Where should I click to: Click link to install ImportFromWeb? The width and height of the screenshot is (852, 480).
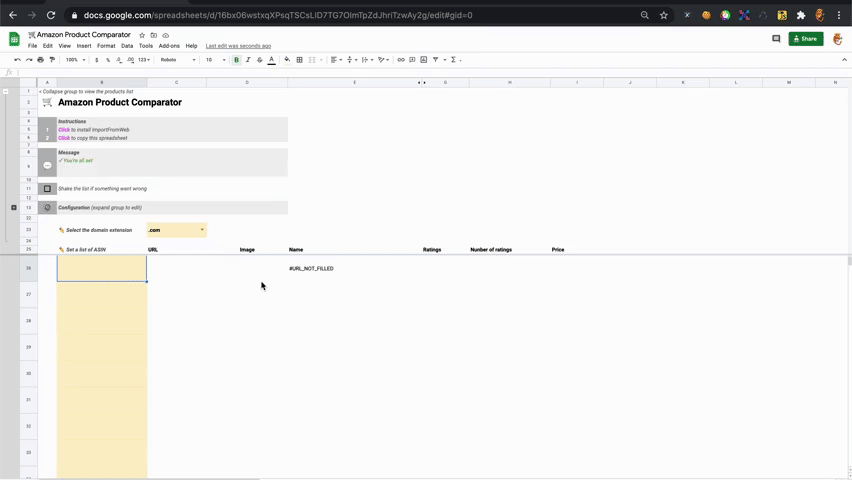(x=64, y=130)
